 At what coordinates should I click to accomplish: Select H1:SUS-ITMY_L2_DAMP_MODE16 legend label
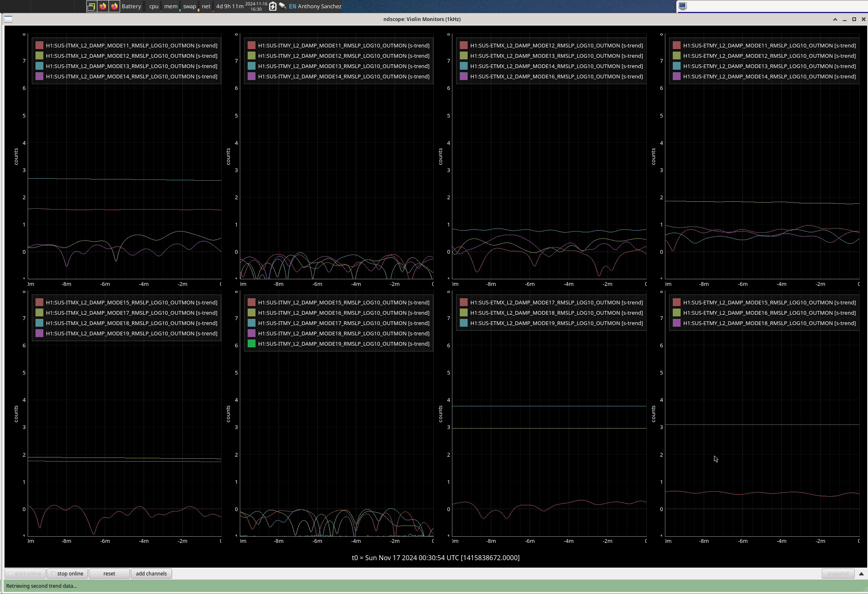click(x=344, y=313)
